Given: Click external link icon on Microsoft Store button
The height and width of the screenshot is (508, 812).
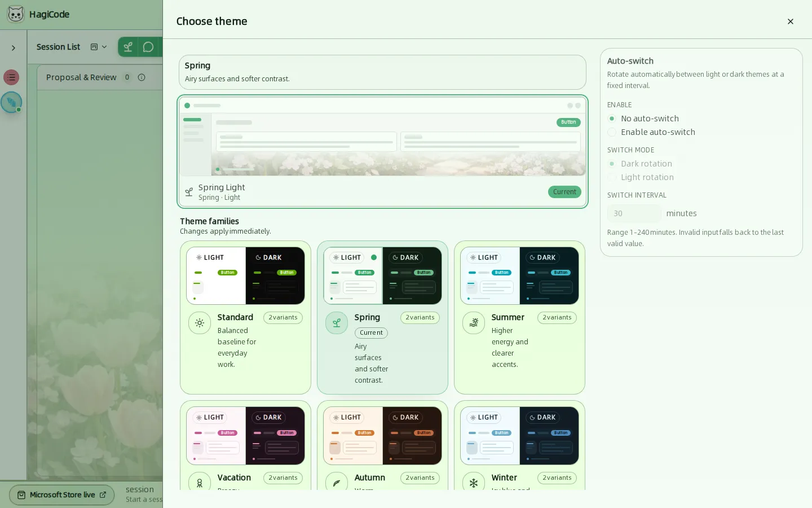Looking at the screenshot, I should coord(103,495).
